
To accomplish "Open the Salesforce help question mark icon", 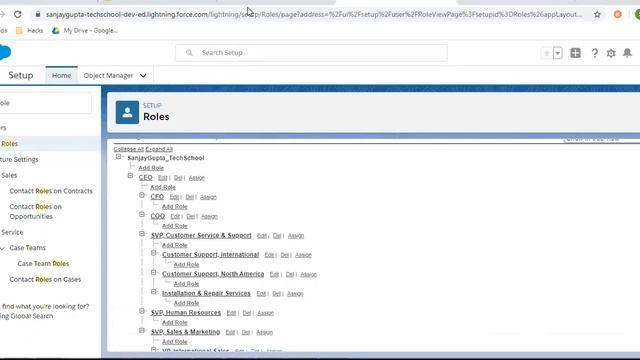I will (594, 53).
